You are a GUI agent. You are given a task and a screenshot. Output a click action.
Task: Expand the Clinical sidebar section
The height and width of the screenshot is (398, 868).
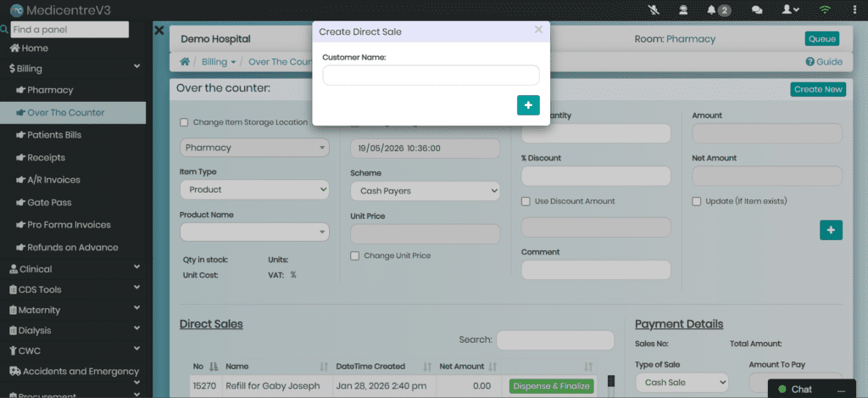pyautogui.click(x=73, y=269)
